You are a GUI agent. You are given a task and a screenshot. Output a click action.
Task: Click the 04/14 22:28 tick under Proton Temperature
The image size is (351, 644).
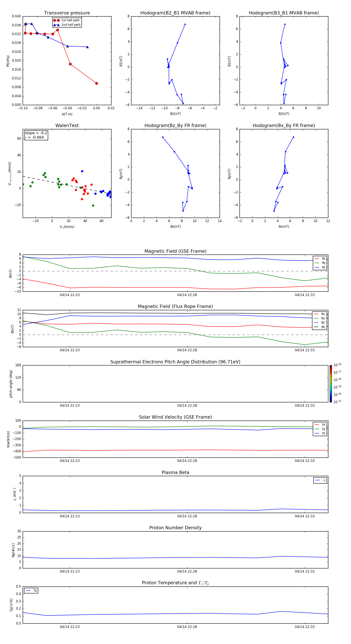coord(187,627)
